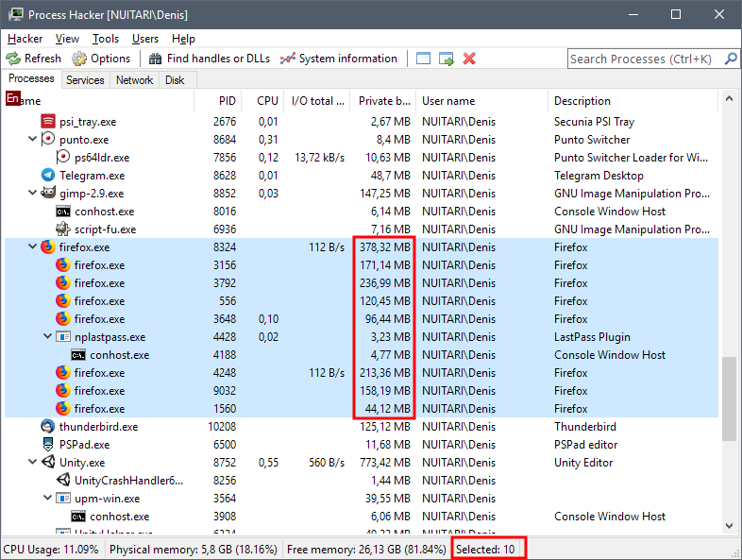Collapse the nplastpass.exe subtree

(x=47, y=336)
